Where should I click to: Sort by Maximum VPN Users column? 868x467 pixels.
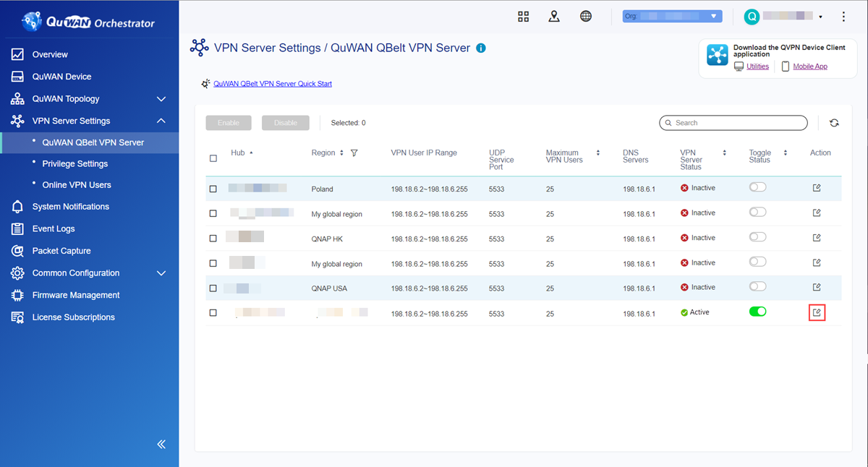(598, 153)
